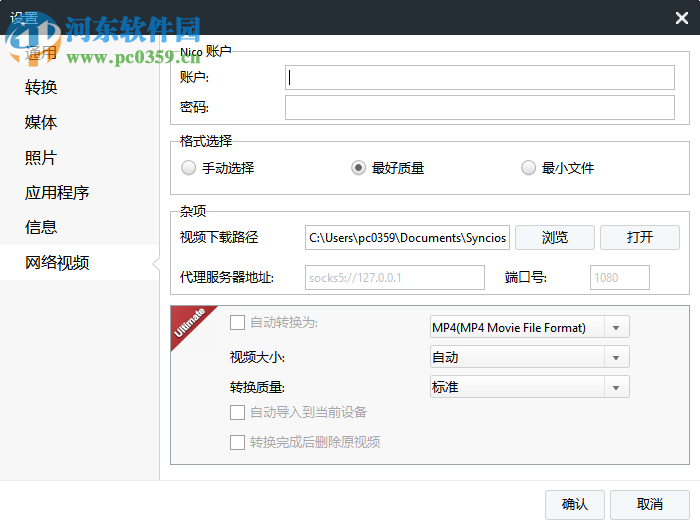Open the 转换 settings section
700x530 pixels.
click(41, 87)
